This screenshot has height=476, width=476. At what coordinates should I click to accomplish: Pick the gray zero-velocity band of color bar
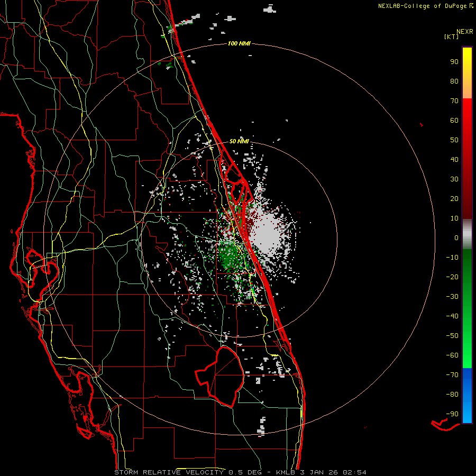click(467, 234)
